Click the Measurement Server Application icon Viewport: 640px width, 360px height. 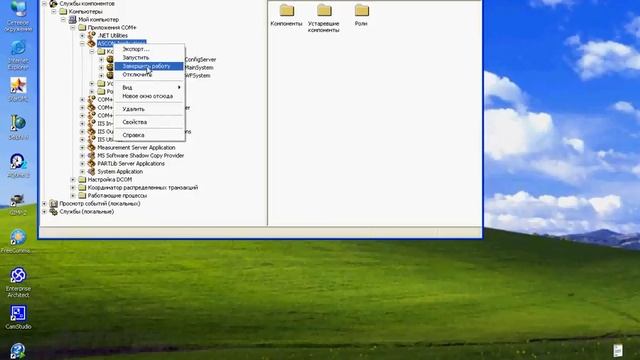[91, 147]
